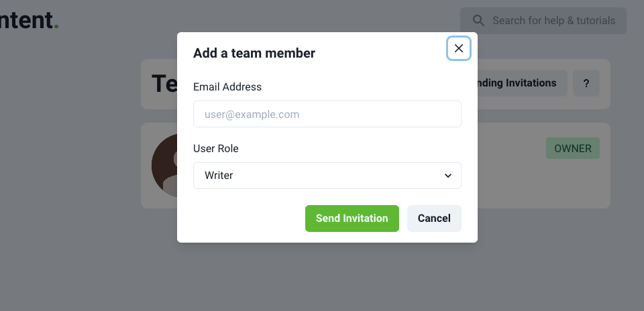Open the Writer role dropdown
Image resolution: width=644 pixels, height=311 pixels.
[x=327, y=176]
